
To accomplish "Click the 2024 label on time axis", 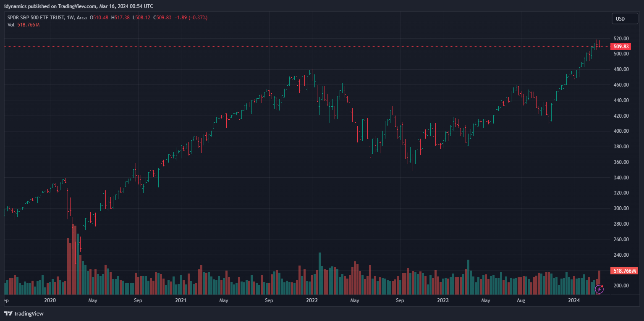I will click(574, 300).
